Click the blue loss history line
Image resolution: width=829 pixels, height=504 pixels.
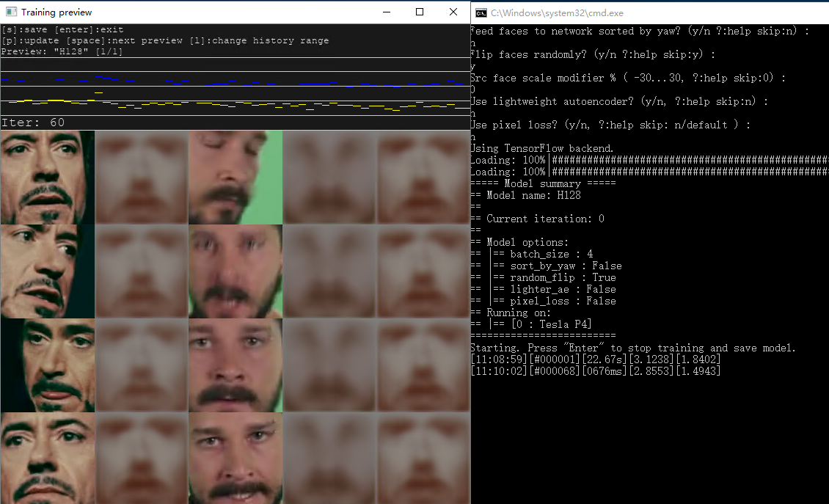pos(235,81)
